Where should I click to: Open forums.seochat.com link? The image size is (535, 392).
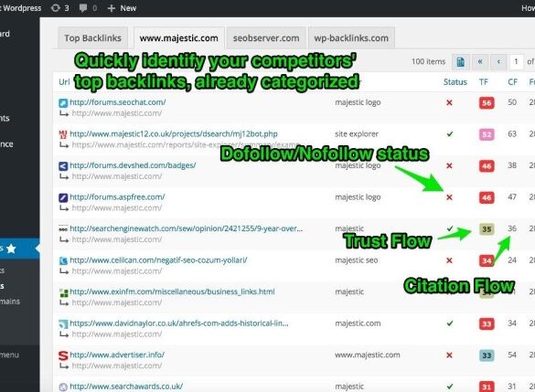point(118,102)
